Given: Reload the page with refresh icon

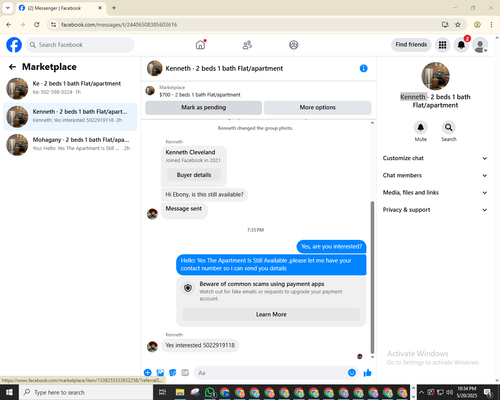Looking at the screenshot, I should pos(37,25).
